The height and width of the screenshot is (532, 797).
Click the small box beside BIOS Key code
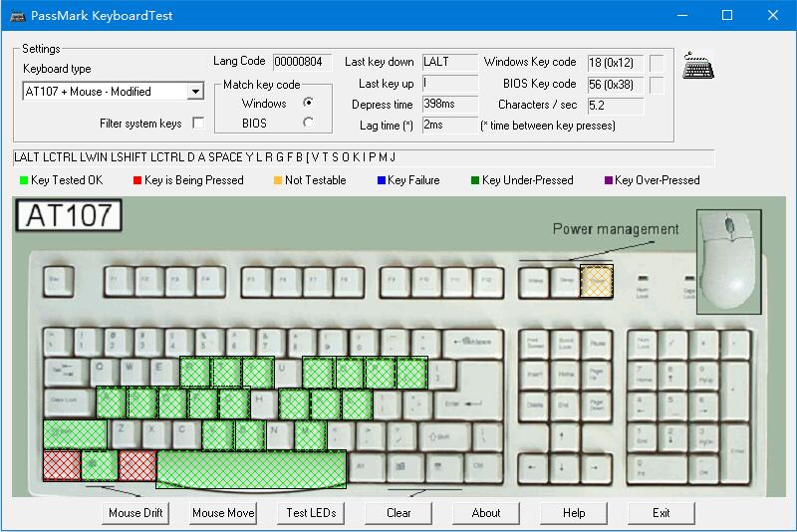tap(657, 85)
